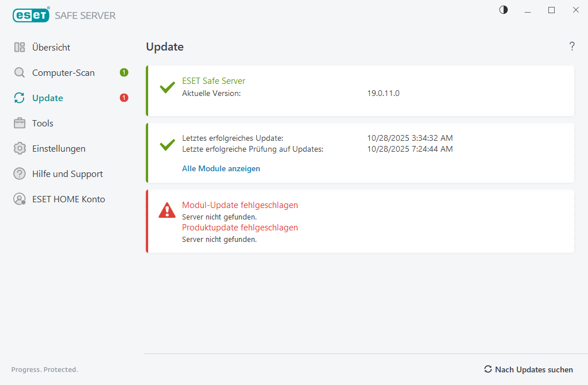This screenshot has width=588, height=385.
Task: Open the Einstellungen gear icon
Action: (19, 148)
